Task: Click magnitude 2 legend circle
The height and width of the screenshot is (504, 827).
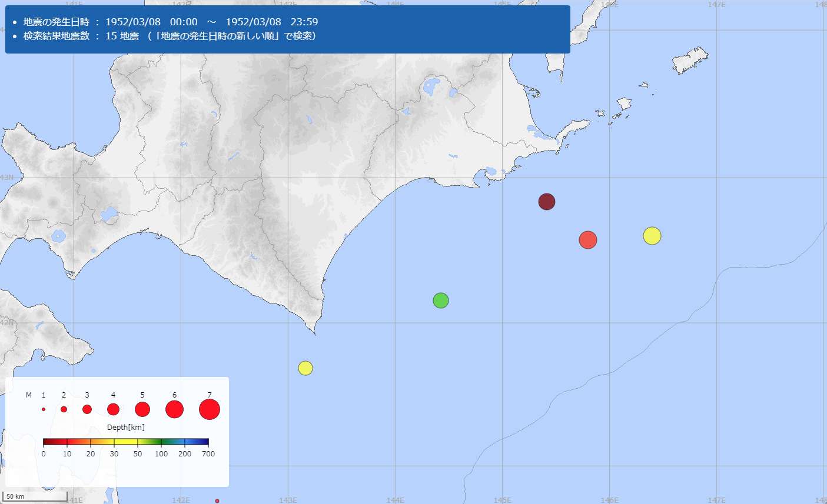Action: 64,409
